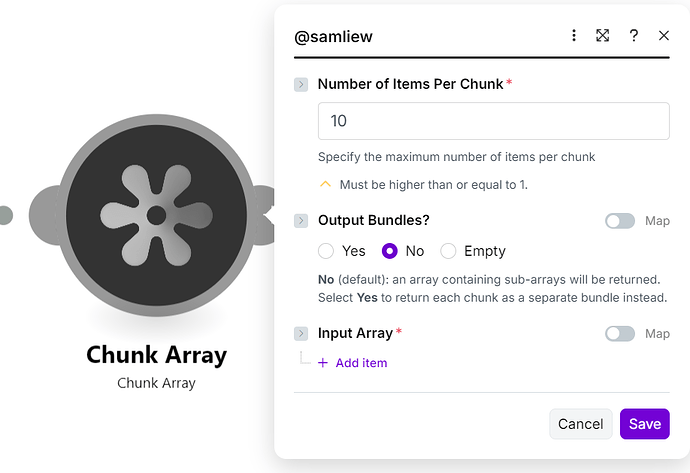690x473 pixels.
Task: Expand the Input Array section
Action: tap(301, 333)
